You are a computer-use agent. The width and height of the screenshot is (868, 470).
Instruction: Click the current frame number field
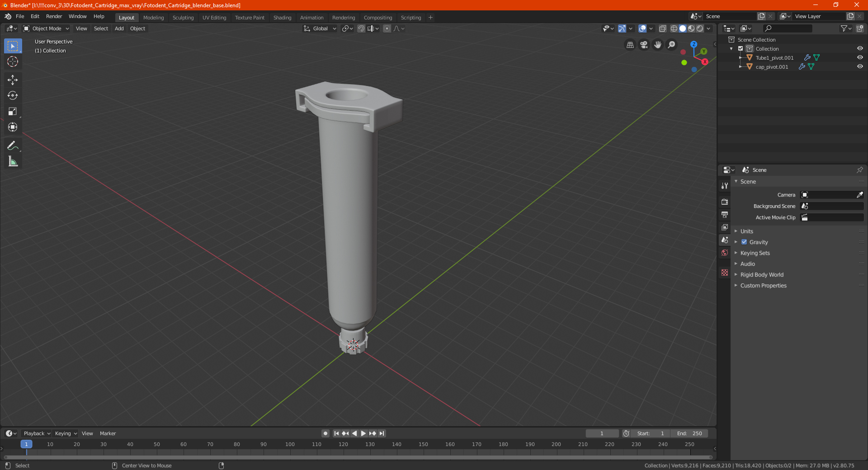(602, 433)
